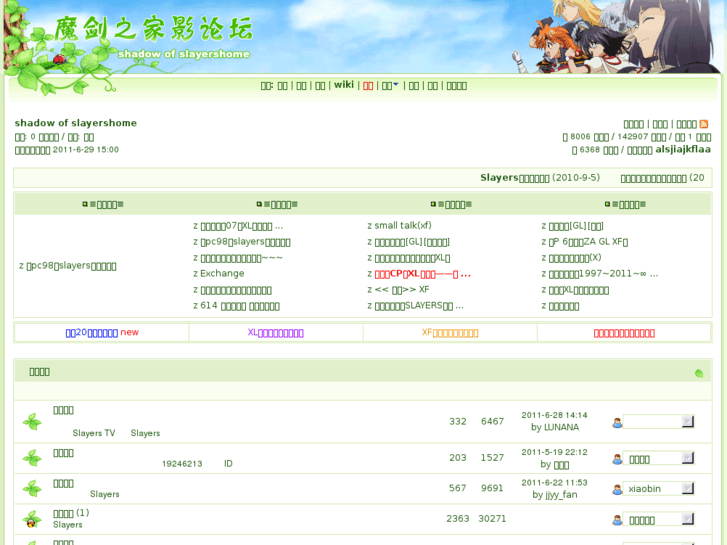
Task: View the profile of last poster LUNANA
Action: coord(561,427)
